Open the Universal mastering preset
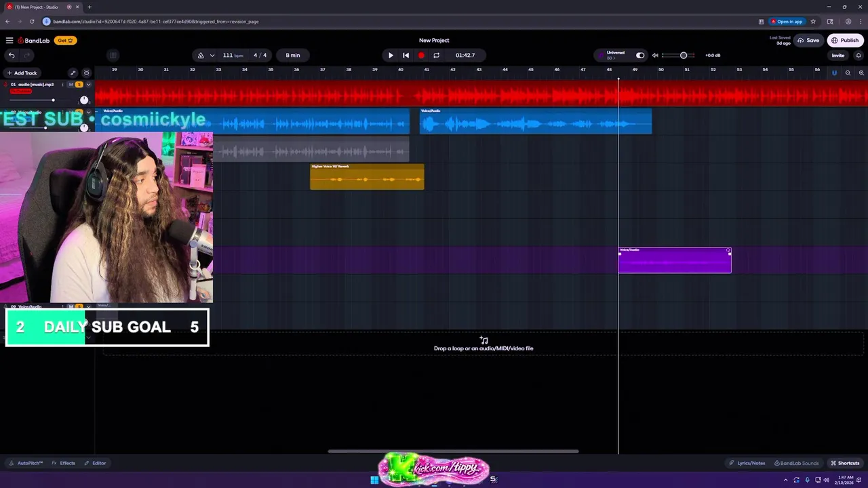The width and height of the screenshot is (868, 488). click(615, 54)
